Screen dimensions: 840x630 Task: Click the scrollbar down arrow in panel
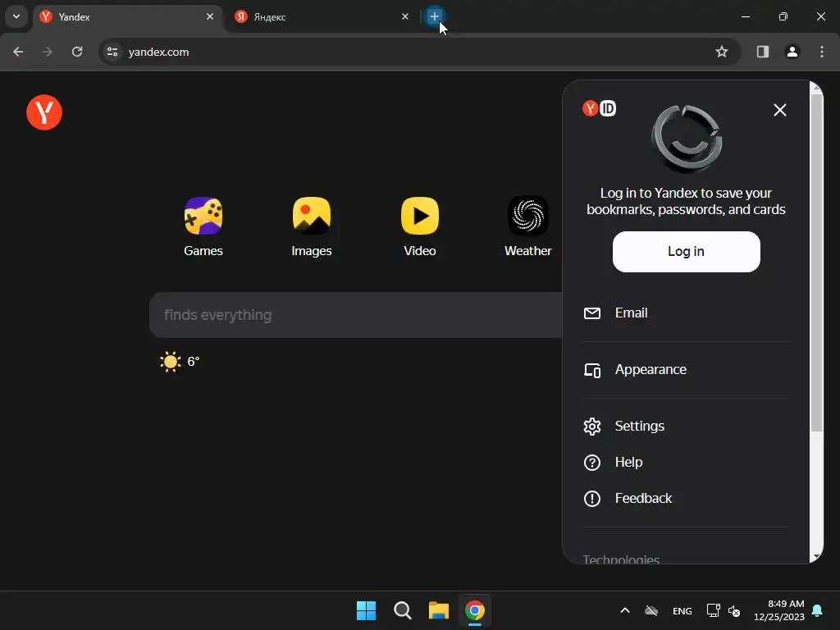tap(816, 557)
